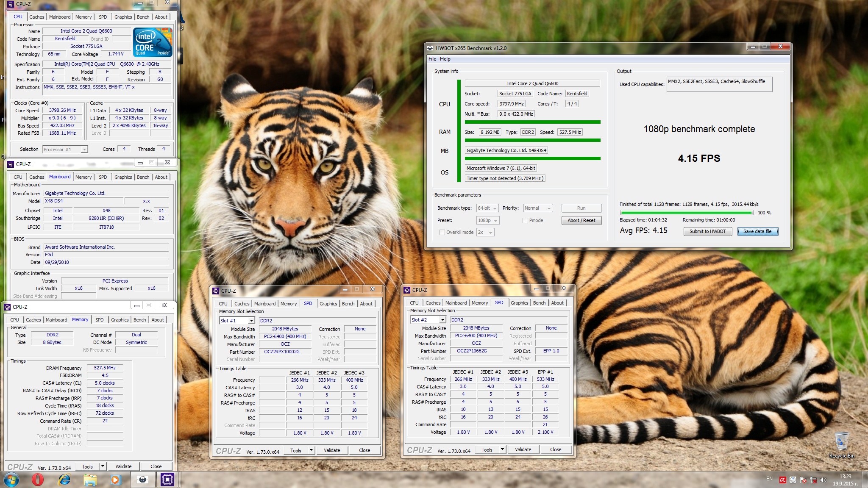Switch to CPU-Z taskbar button
Screen dimensions: 868x488
pos(167,480)
